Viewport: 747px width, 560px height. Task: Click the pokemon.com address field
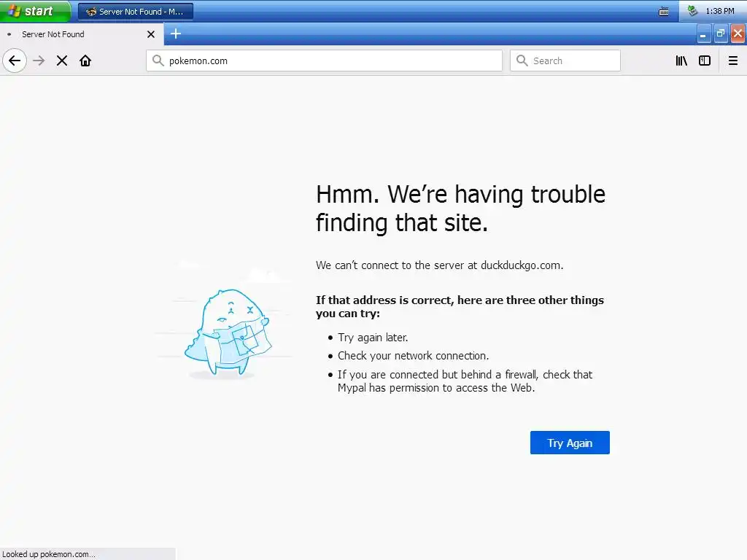tap(324, 61)
